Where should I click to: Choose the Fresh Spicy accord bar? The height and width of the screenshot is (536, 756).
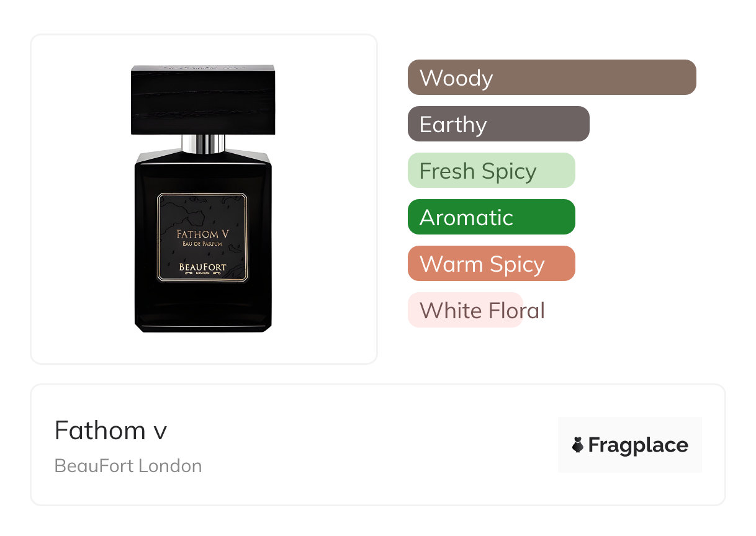pyautogui.click(x=492, y=171)
